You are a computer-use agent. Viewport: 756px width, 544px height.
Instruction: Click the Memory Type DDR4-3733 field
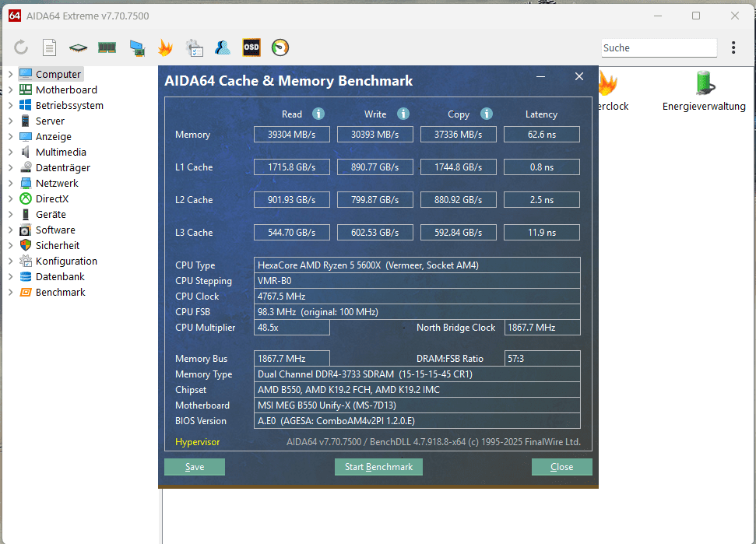[417, 374]
